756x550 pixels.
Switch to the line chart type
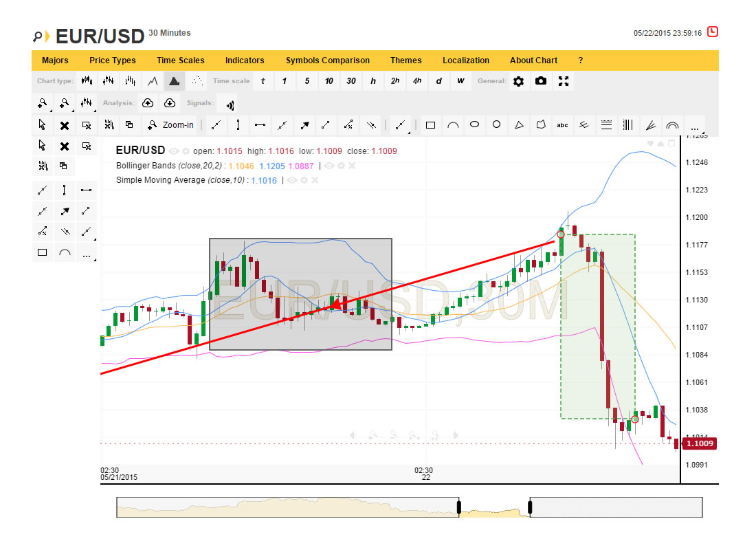[153, 81]
